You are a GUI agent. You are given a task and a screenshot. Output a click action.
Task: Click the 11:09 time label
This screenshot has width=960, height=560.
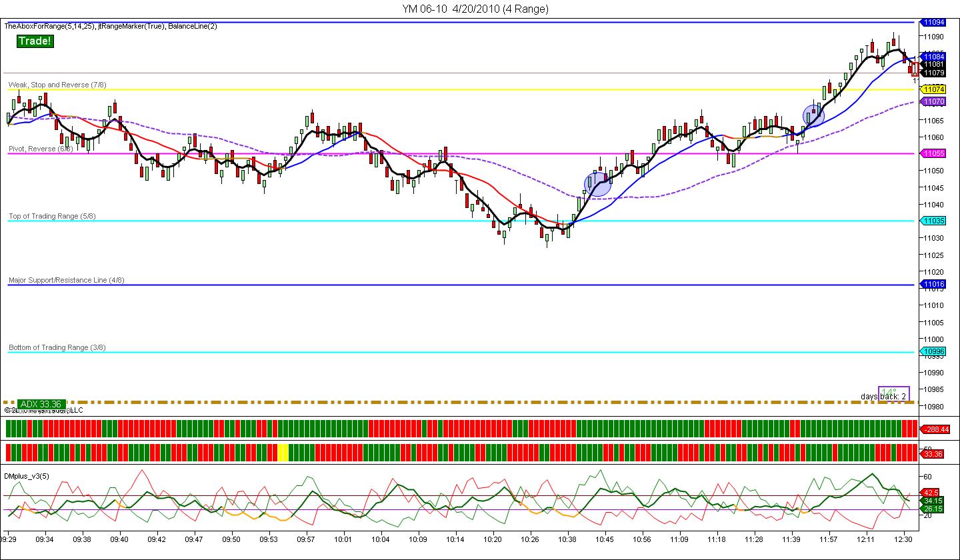(x=679, y=539)
